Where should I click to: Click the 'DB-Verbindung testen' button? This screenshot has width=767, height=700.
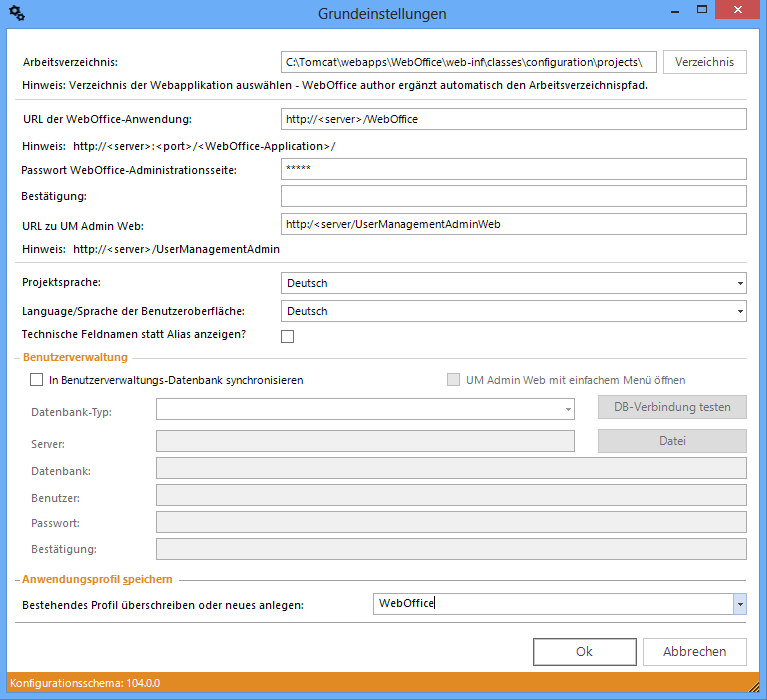point(672,407)
